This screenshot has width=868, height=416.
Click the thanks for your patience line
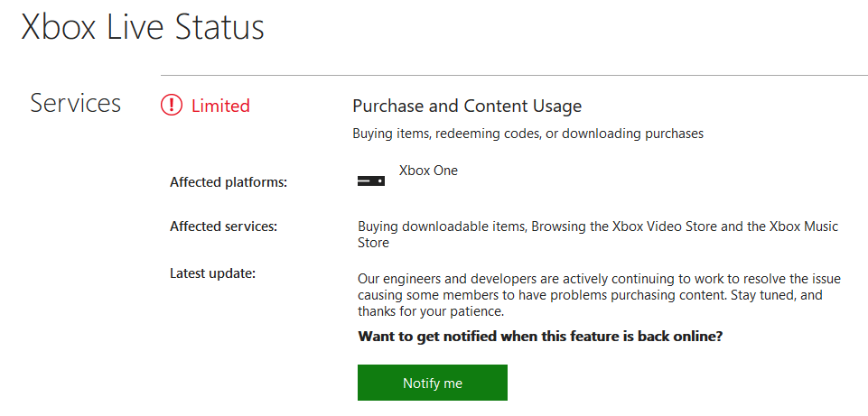coord(431,311)
